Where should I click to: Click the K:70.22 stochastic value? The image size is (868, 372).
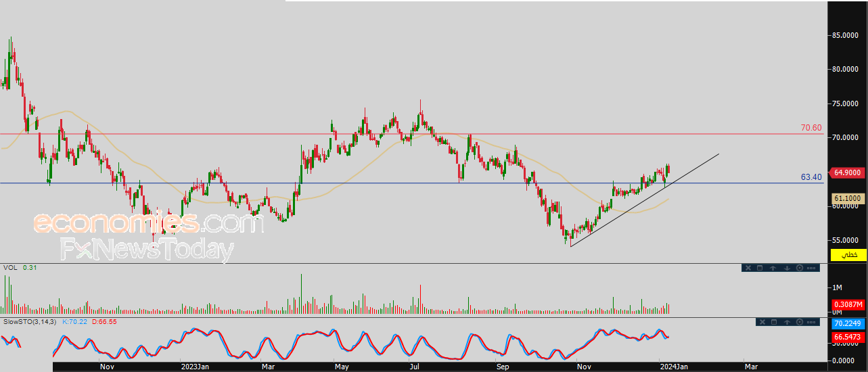(x=74, y=321)
